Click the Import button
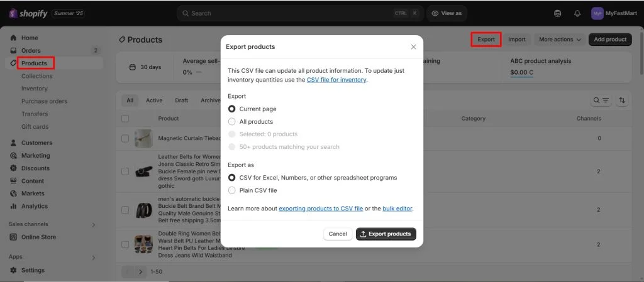The image size is (644, 282). pyautogui.click(x=517, y=40)
